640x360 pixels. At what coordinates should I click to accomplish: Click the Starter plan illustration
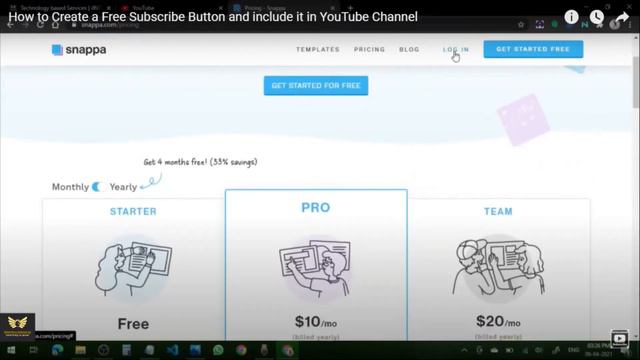[x=133, y=268]
